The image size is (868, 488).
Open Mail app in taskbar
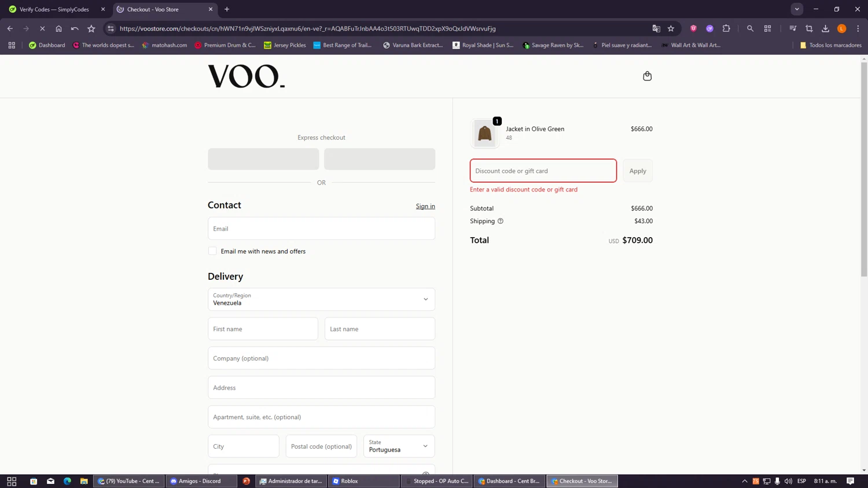coord(50,481)
